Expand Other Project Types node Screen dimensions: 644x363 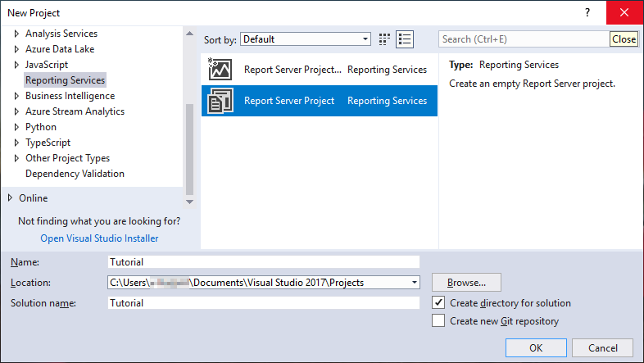pos(16,158)
